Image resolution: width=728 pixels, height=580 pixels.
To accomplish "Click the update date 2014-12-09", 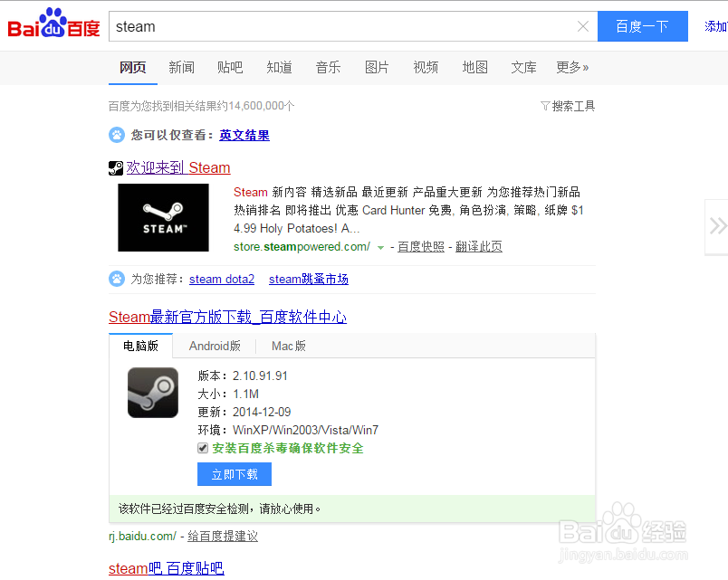I will tap(262, 412).
